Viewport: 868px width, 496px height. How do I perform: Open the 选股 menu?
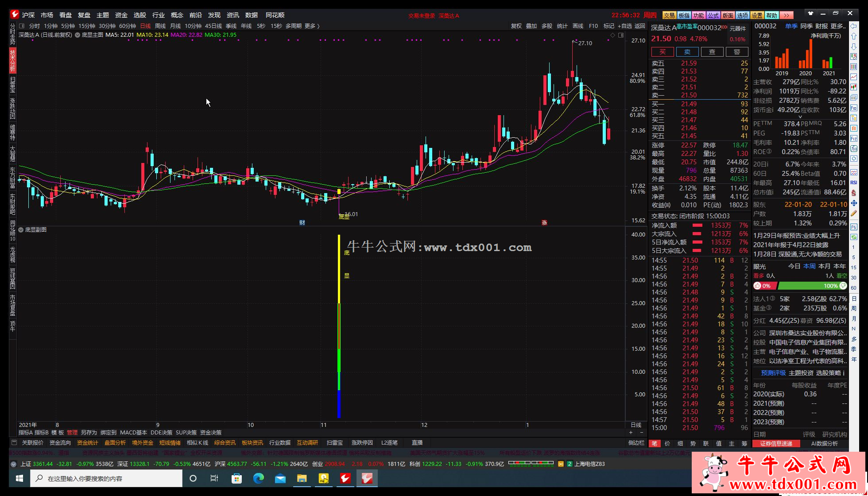(139, 15)
